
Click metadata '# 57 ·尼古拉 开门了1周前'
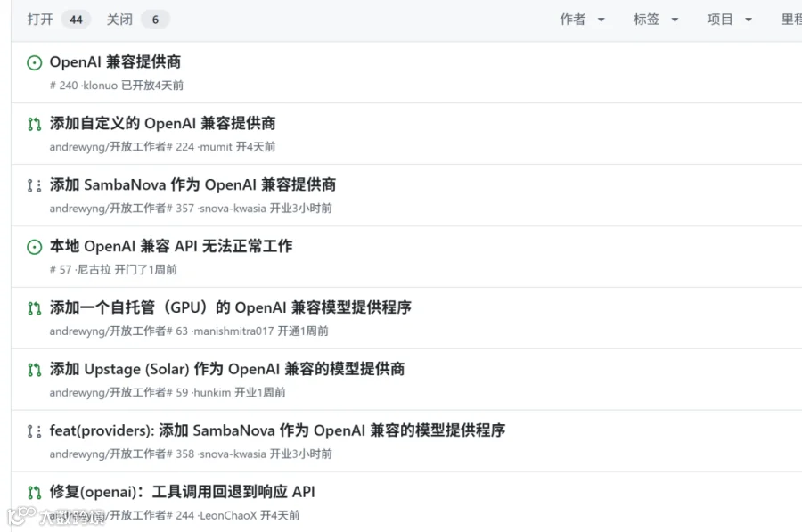pyautogui.click(x=113, y=270)
